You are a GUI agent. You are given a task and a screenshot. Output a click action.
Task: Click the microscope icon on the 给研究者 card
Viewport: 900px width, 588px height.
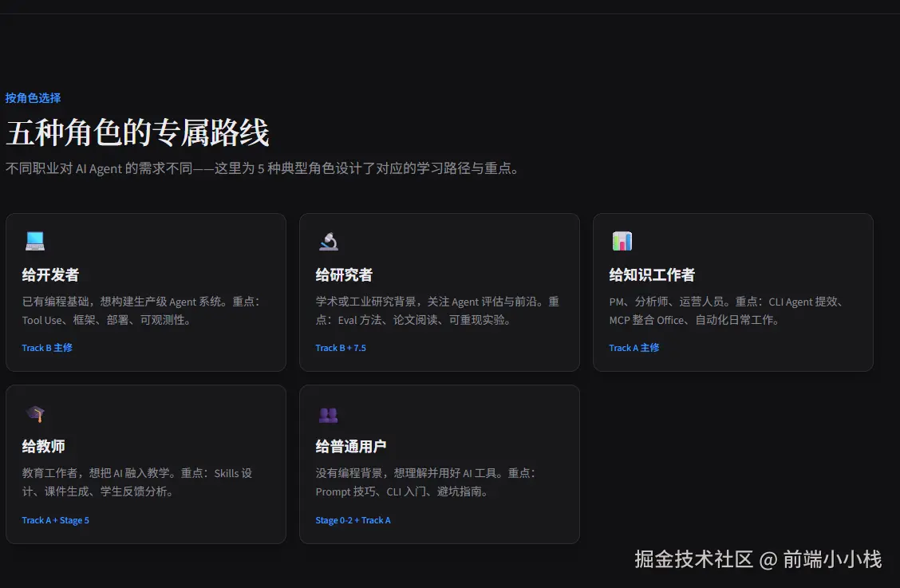pos(329,241)
